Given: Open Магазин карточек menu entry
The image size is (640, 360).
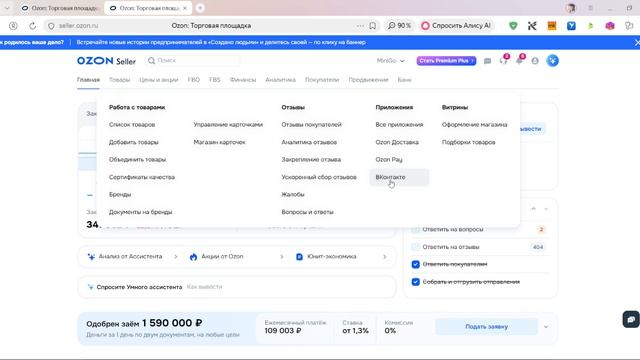Looking at the screenshot, I should [x=220, y=142].
